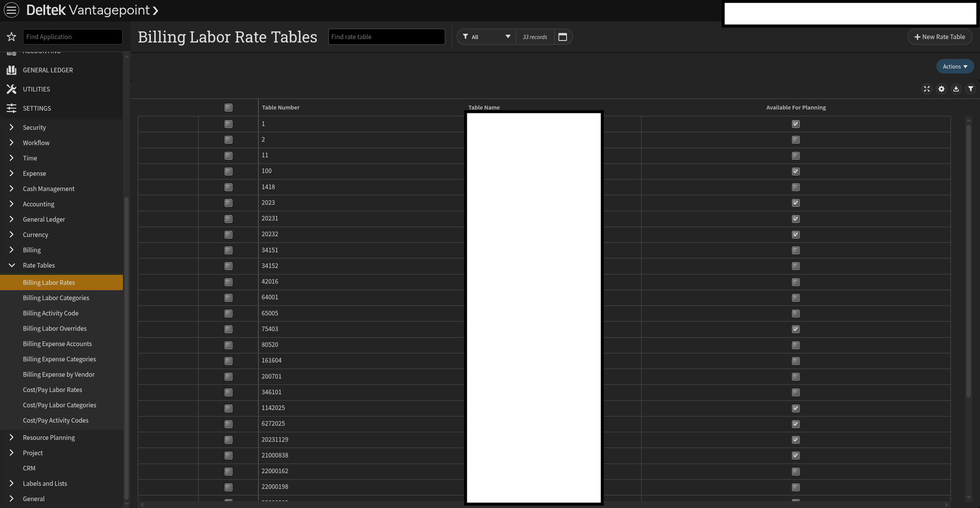Collapse the Rate Tables group
The image size is (980, 508).
(11, 265)
